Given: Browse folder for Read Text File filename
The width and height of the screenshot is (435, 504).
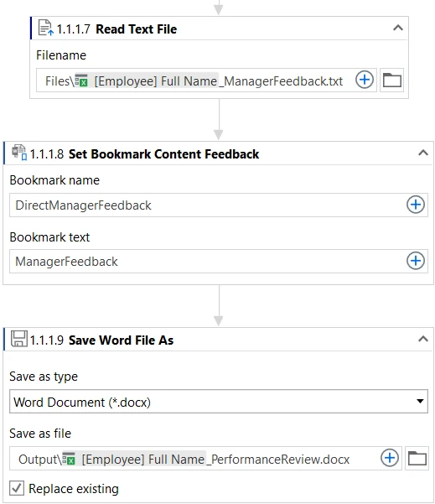Looking at the screenshot, I should [392, 80].
